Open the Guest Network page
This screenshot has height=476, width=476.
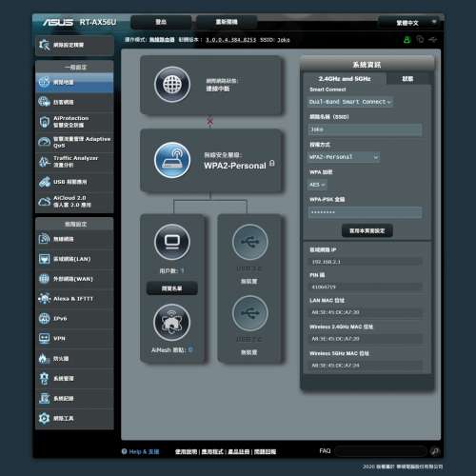pos(74,102)
